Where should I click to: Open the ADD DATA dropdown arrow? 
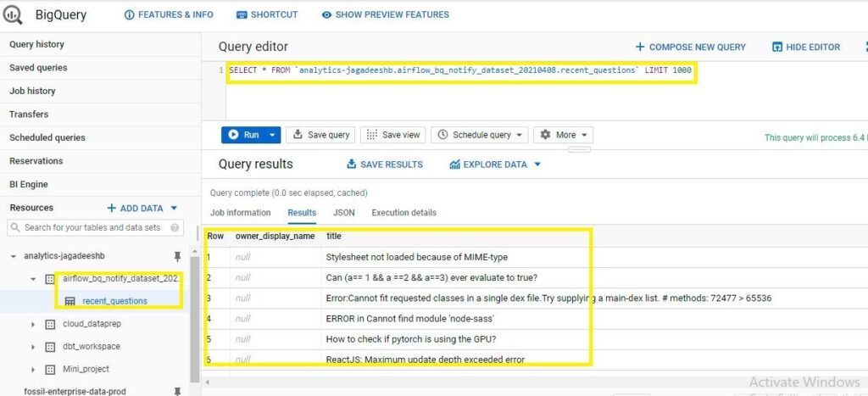point(174,209)
